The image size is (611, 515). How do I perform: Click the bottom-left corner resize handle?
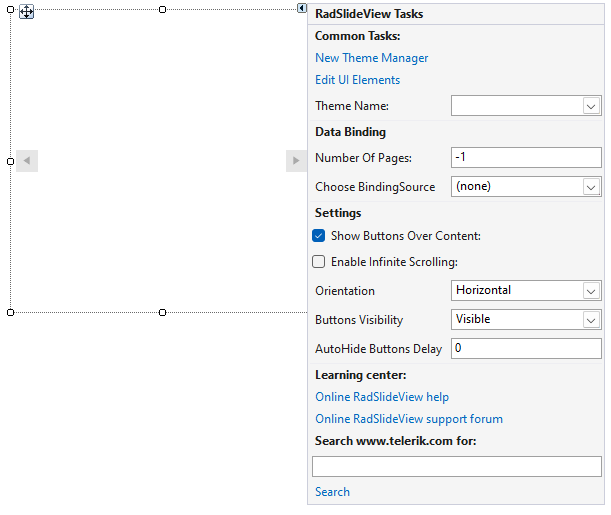[x=11, y=312]
